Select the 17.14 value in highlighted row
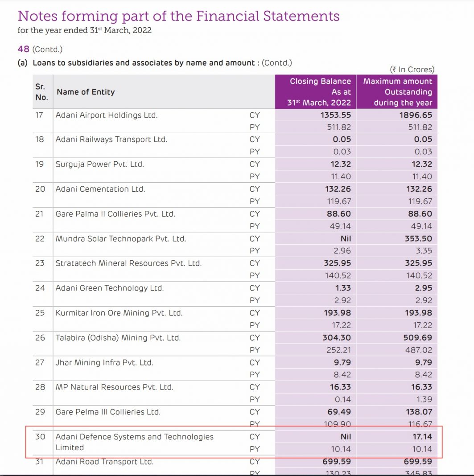 coord(422,437)
